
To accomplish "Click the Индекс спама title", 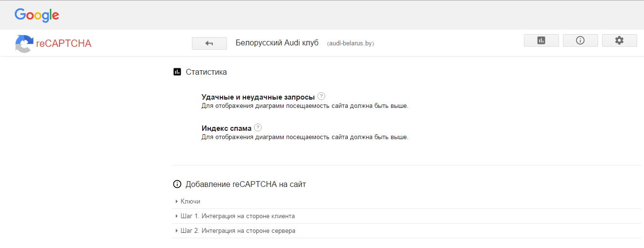I will click(227, 128).
